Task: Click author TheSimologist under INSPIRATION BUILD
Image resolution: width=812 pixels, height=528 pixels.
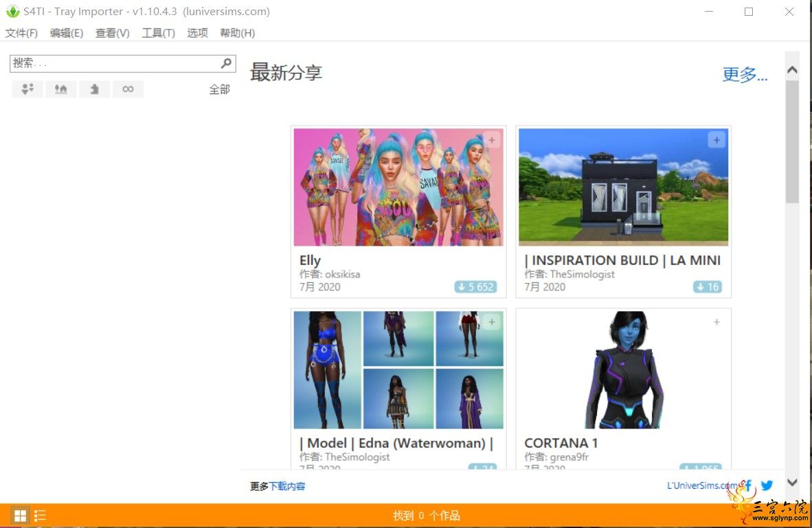Action: click(x=582, y=275)
